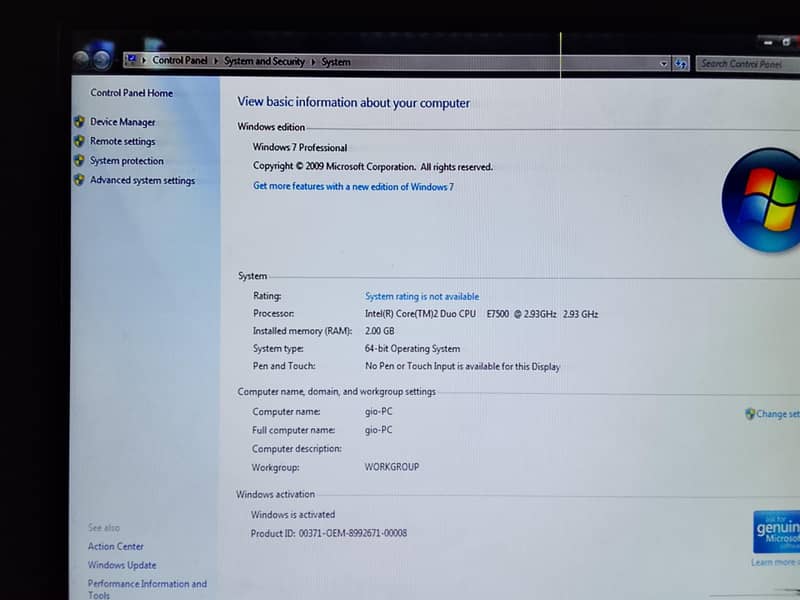The image size is (800, 600).
Task: Select the WORKGROUP value
Action: 391,467
